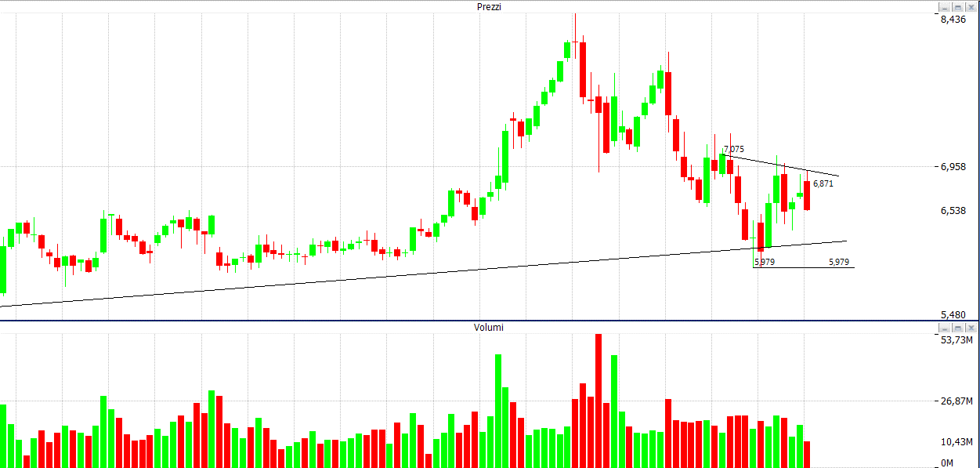Click the 5,480 price axis label
The height and width of the screenshot is (468, 980).
[x=953, y=314]
